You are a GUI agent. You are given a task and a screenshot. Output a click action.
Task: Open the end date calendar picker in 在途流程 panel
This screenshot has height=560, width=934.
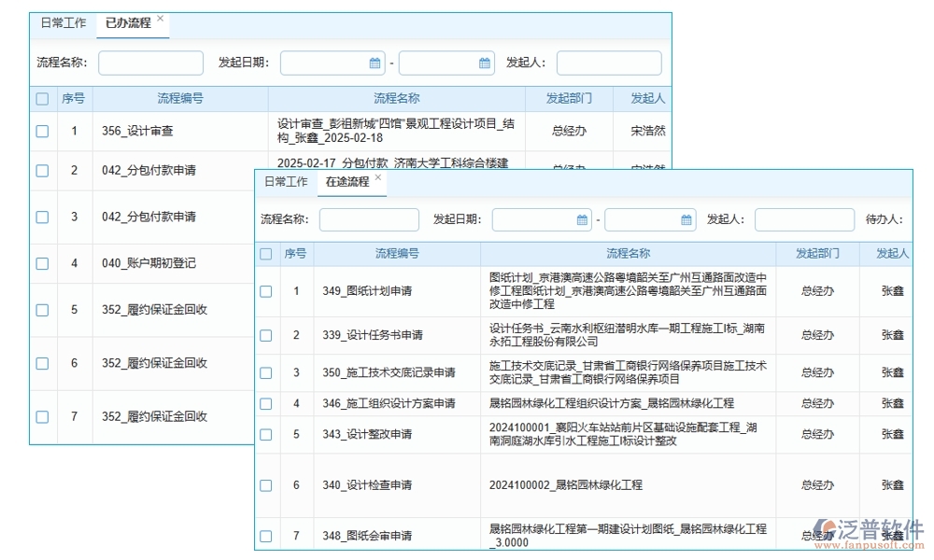pos(685,220)
